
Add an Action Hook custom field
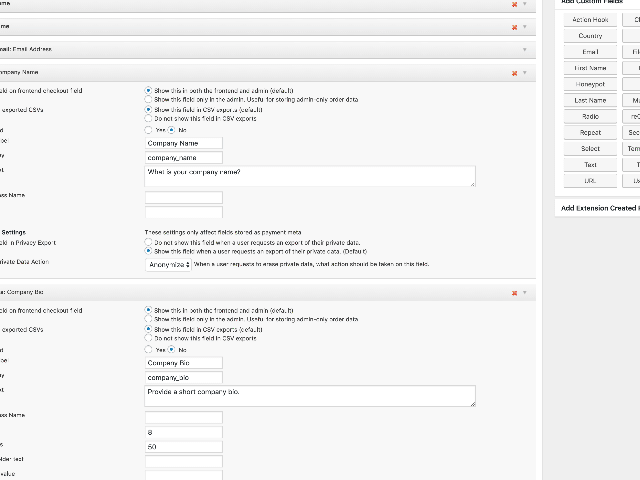590,20
